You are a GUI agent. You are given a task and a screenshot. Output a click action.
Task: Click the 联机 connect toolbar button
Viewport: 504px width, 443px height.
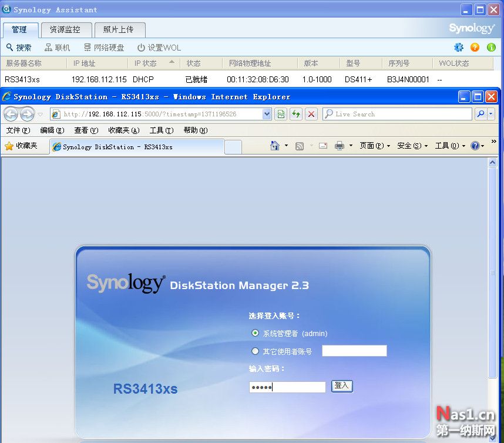coord(57,48)
